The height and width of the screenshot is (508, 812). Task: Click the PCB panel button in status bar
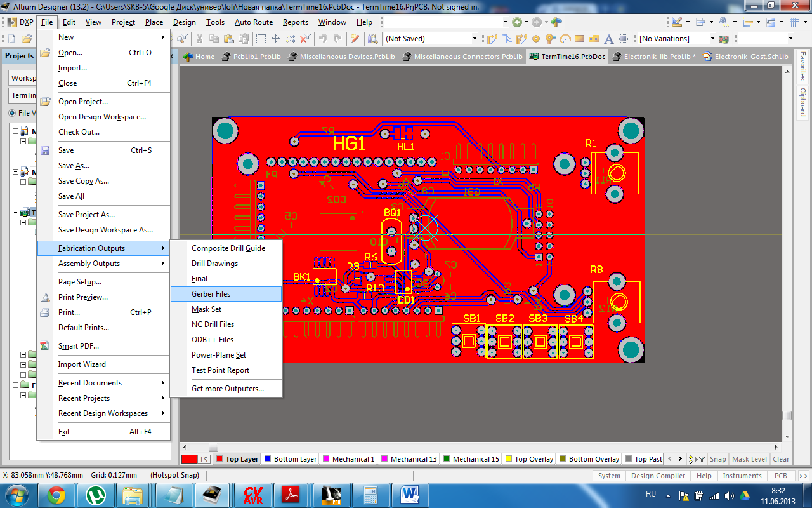[781, 476]
